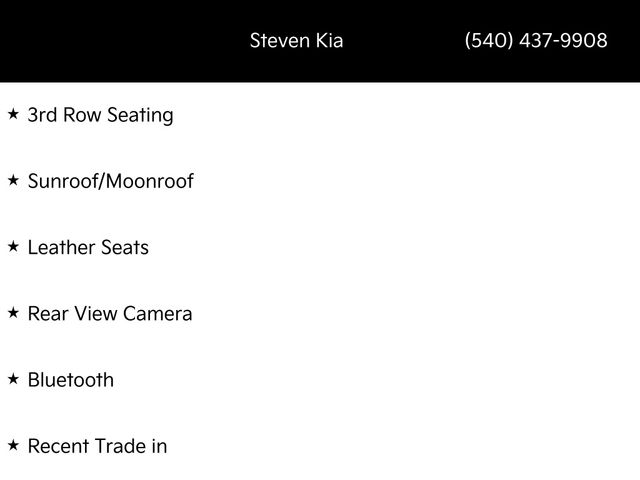Select the Sunroof/Moonroof feature text
The width and height of the screenshot is (640, 480).
(x=110, y=181)
